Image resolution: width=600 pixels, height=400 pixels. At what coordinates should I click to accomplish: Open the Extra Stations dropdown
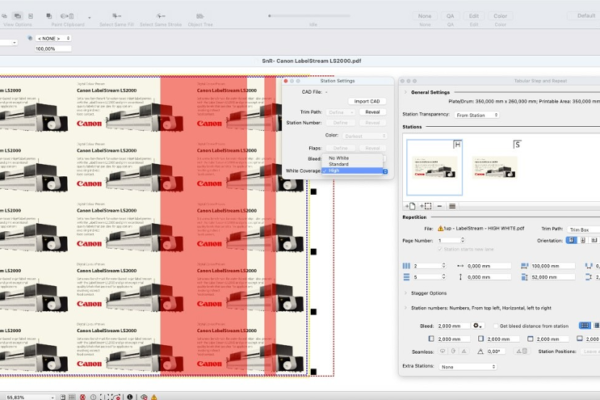tap(468, 366)
